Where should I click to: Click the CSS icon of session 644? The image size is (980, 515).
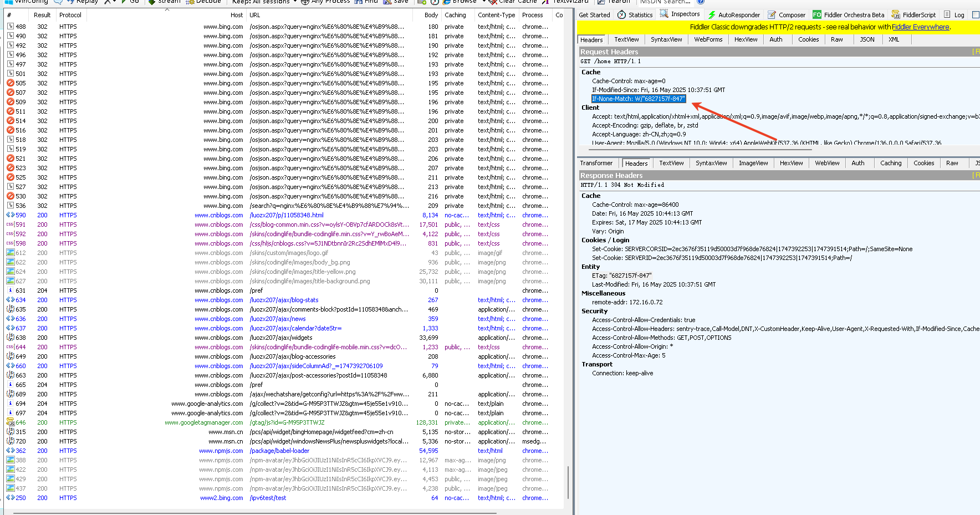point(10,347)
